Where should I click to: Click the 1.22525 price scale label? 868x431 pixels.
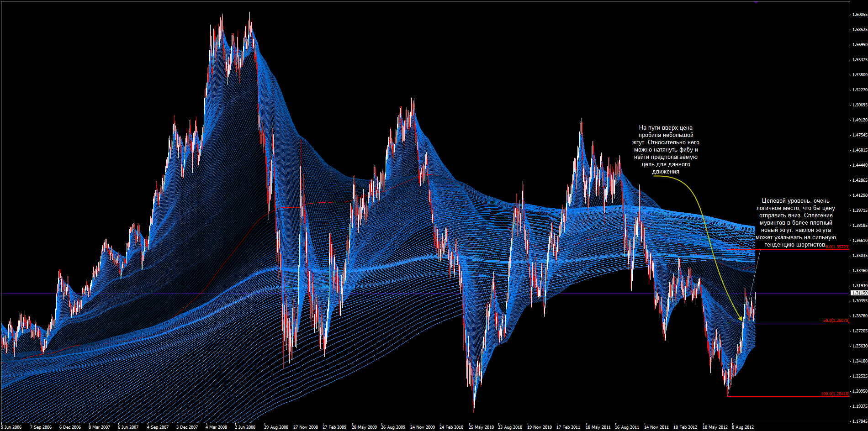[x=860, y=376]
